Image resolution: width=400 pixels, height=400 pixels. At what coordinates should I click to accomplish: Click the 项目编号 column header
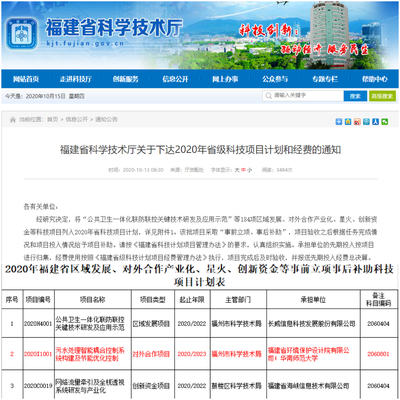click(38, 300)
